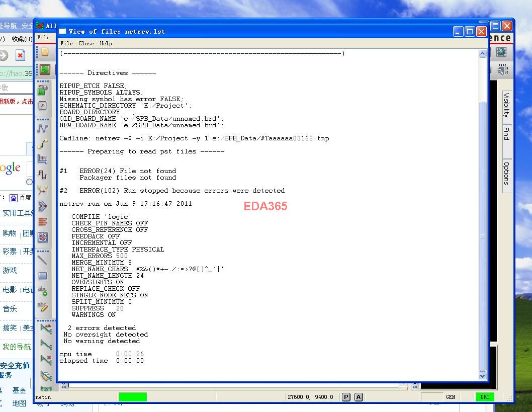Click the globe grid icon in right toolbar
This screenshot has width=532, height=412.
pyautogui.click(x=501, y=52)
